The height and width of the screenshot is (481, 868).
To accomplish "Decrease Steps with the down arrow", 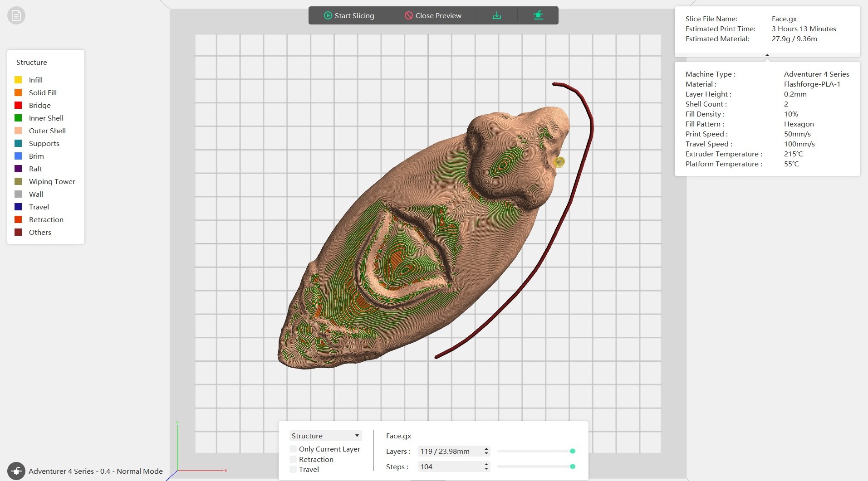I will click(x=486, y=469).
